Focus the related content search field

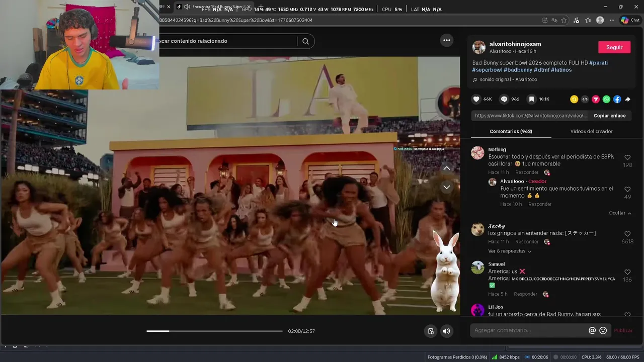point(229,41)
